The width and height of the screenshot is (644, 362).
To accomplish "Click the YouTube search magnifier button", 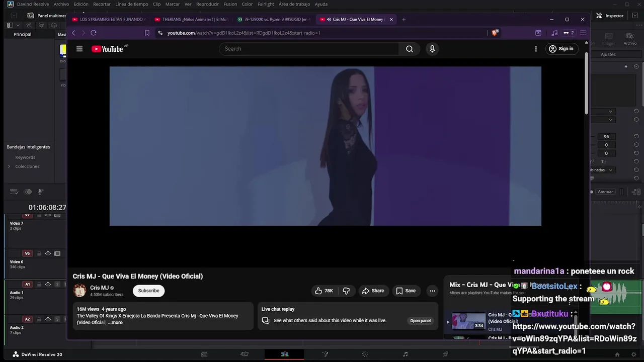I will pos(410,49).
